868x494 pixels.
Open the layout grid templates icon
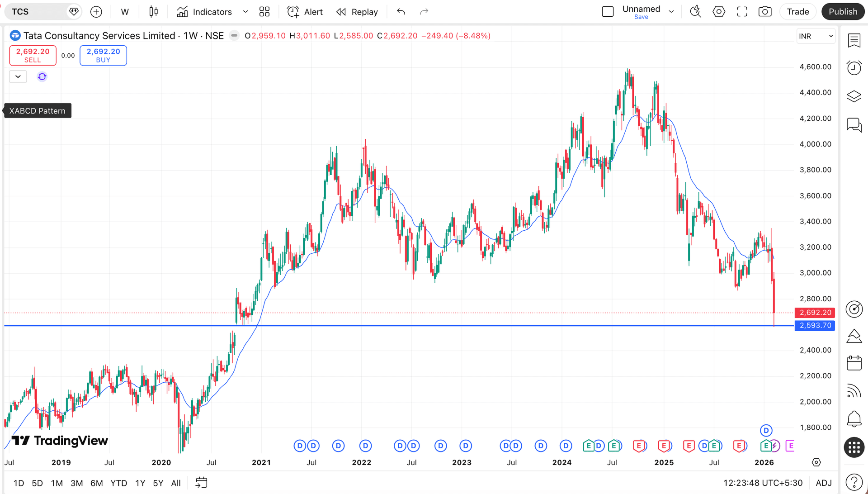coord(264,12)
